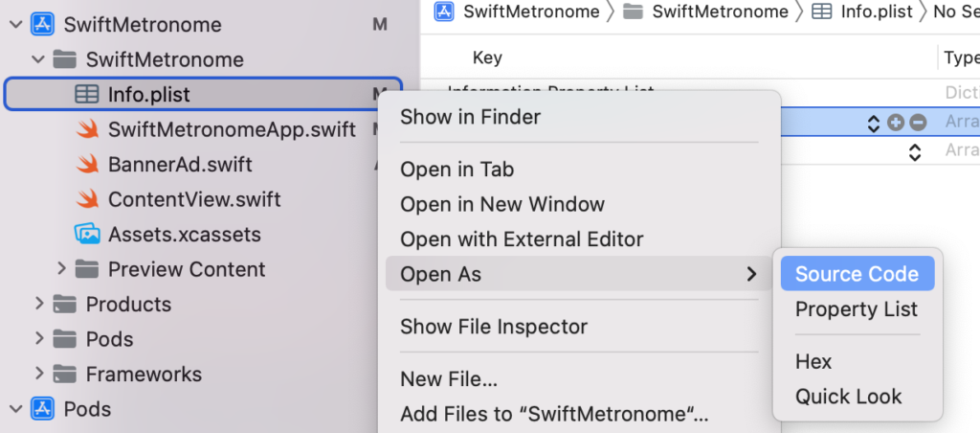Select the Assets.xcassets file name

coord(185,235)
